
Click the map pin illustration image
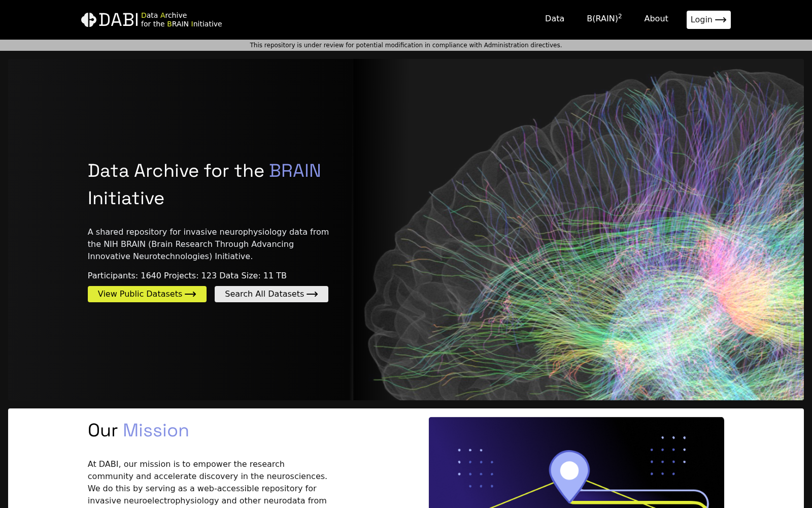(x=577, y=463)
